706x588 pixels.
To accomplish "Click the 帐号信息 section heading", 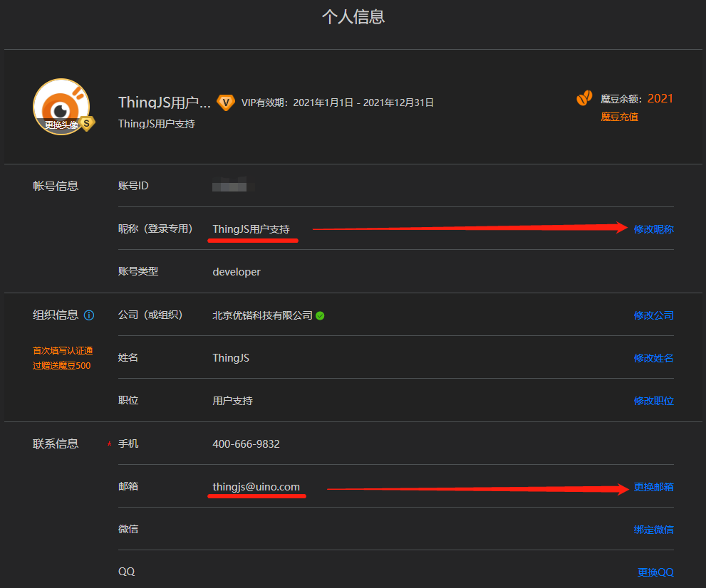I will pyautogui.click(x=56, y=186).
